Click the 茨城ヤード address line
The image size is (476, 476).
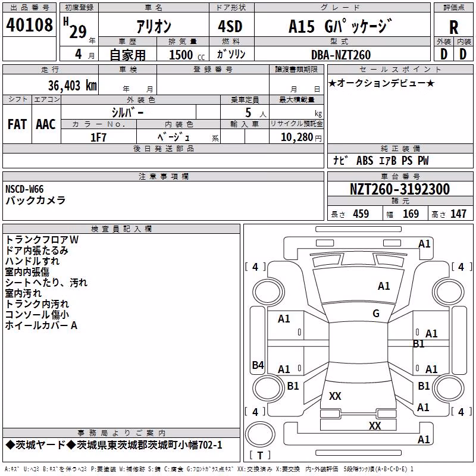(114, 445)
